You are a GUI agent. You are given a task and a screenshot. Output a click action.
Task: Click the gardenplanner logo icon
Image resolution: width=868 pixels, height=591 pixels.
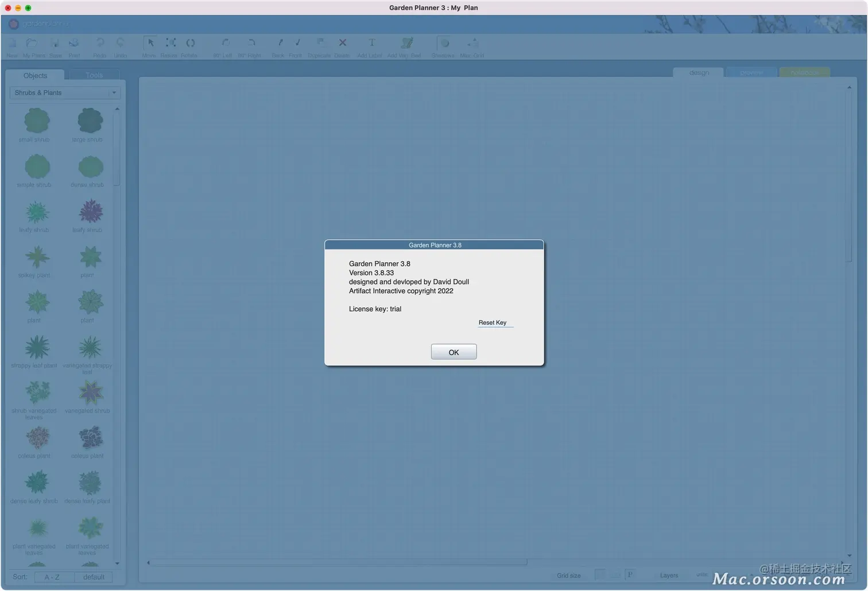tap(13, 24)
